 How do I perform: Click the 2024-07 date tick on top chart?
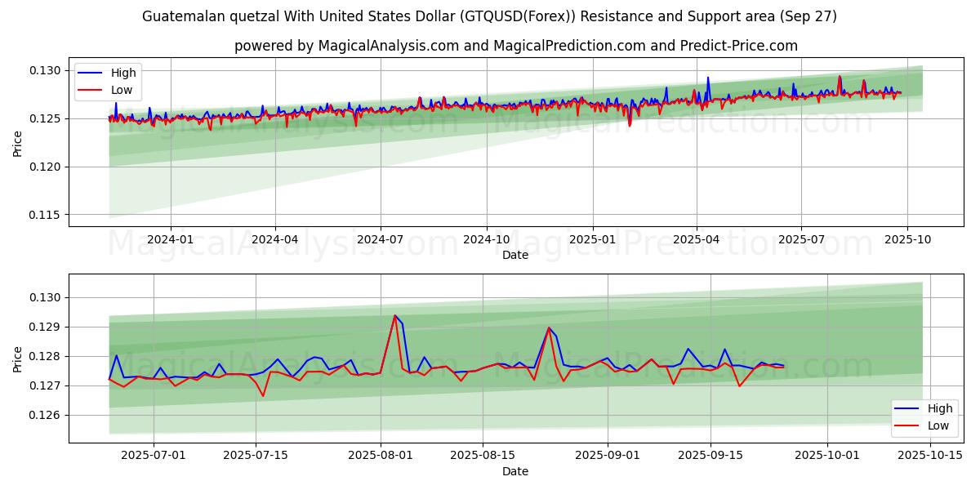(x=381, y=239)
